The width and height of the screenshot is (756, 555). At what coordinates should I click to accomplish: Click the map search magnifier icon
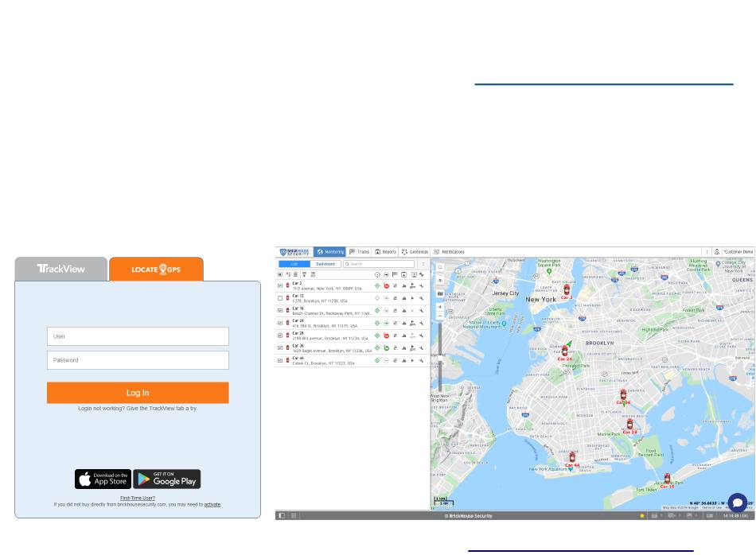[x=440, y=267]
